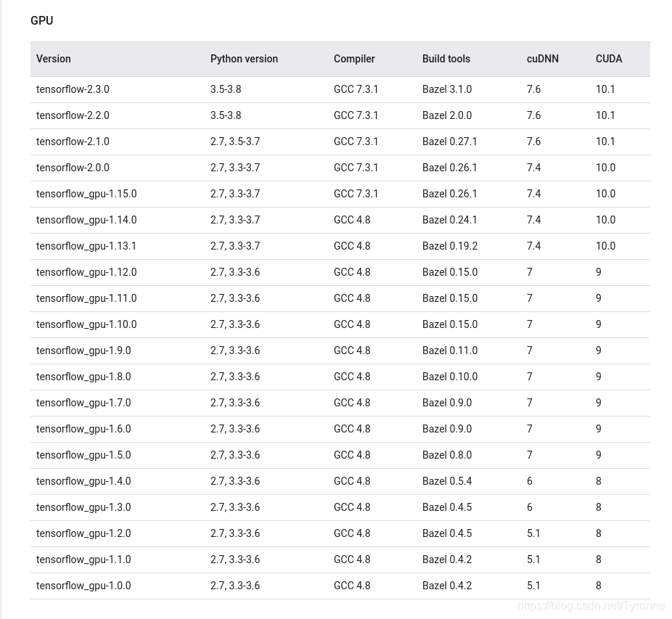Image resolution: width=672 pixels, height=619 pixels.
Task: Click tensorflow_gpu-1.5.0 version cell
Action: pyautogui.click(x=83, y=455)
